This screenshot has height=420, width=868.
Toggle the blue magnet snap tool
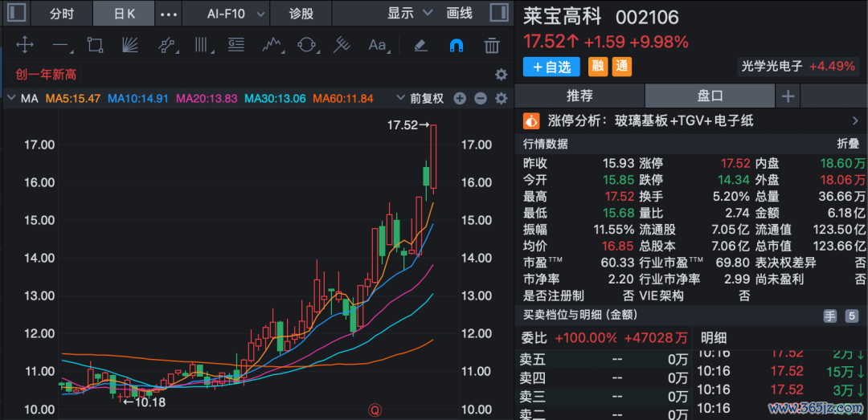click(457, 45)
